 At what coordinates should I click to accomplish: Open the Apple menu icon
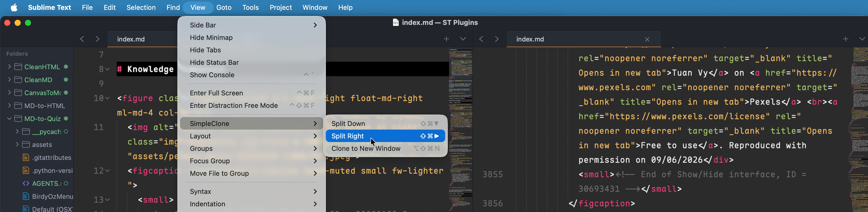14,8
